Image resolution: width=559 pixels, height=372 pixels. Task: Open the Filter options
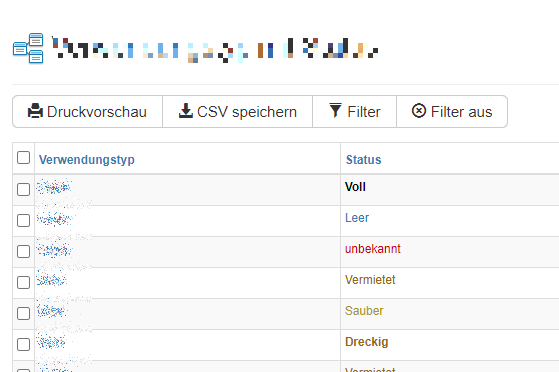coord(354,112)
